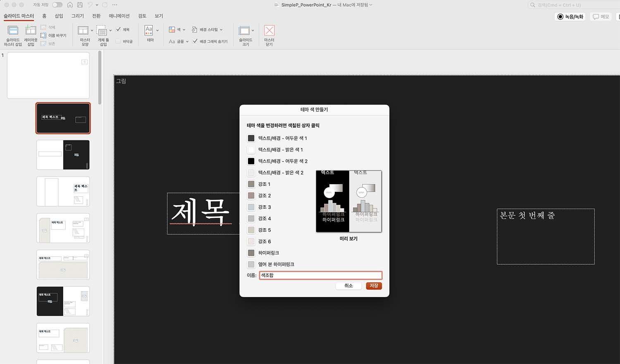Expand the 글꼴 dropdown arrow
This screenshot has height=364, width=620.
tap(187, 41)
